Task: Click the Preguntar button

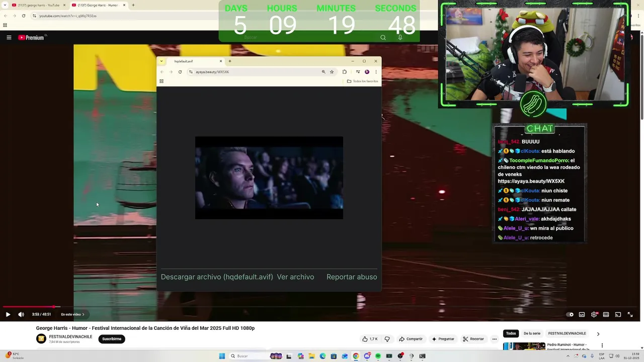Action: tap(443, 339)
